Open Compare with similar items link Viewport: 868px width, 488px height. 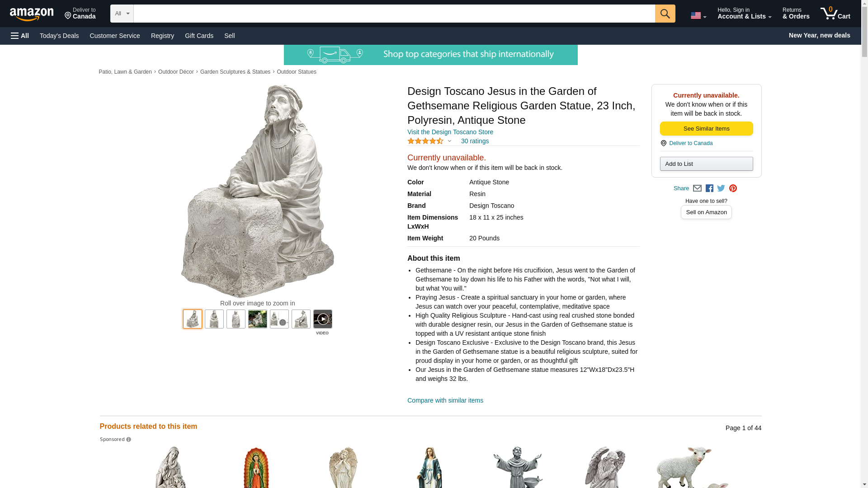click(445, 400)
